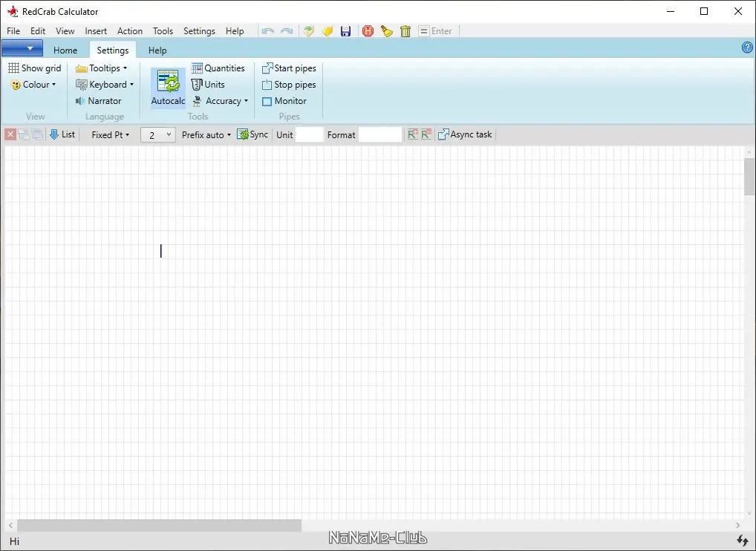Click the Enter equals button
This screenshot has height=551, width=756.
coord(436,31)
